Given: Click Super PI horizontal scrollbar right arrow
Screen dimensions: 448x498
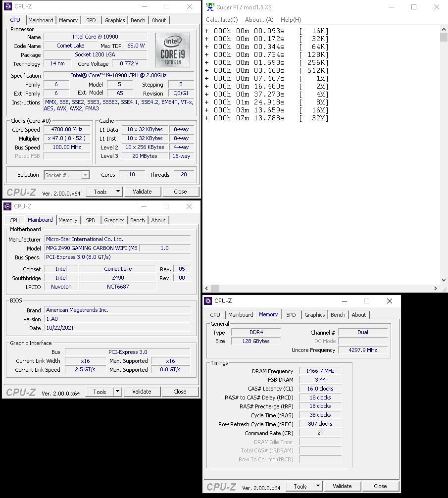Looking at the screenshot, I should [436, 288].
